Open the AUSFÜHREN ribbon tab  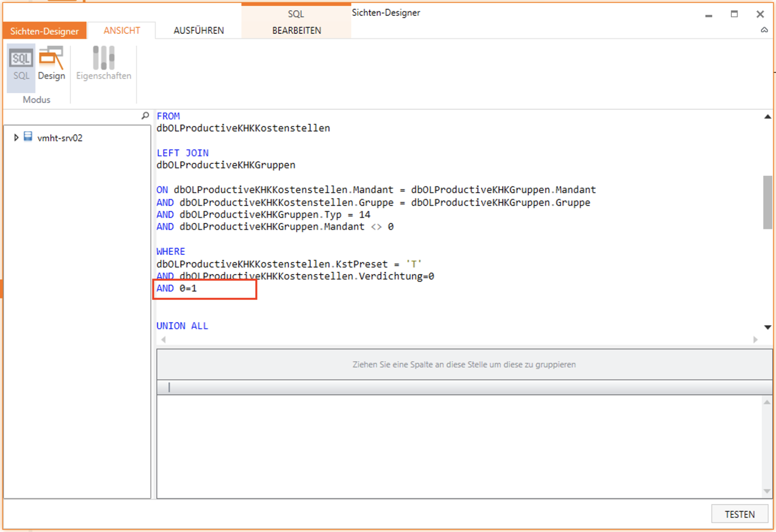pos(198,30)
